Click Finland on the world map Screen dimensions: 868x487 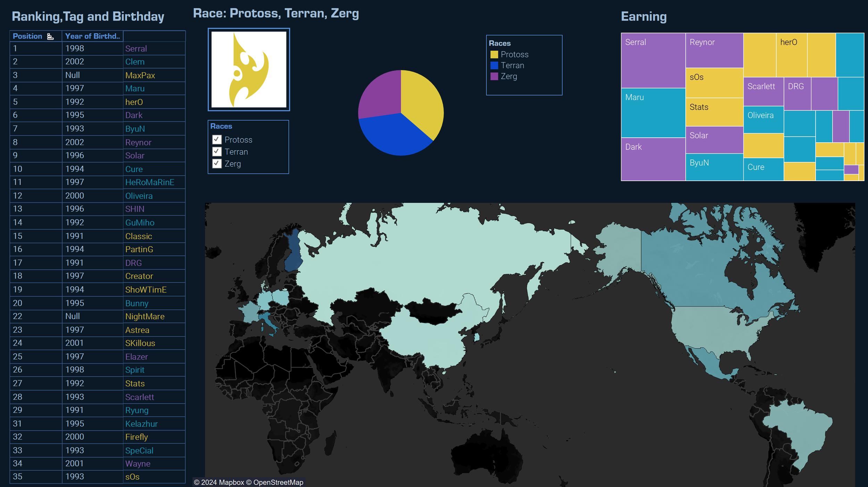point(294,253)
